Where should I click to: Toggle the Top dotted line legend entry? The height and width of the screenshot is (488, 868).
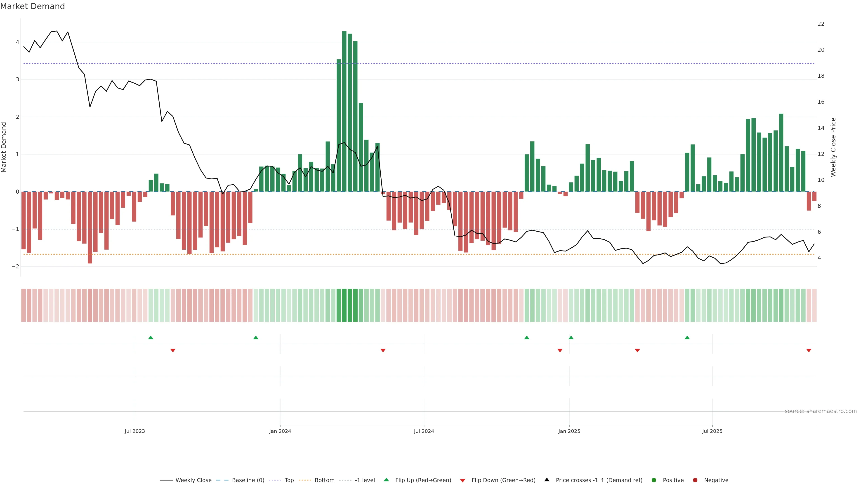[x=289, y=480]
